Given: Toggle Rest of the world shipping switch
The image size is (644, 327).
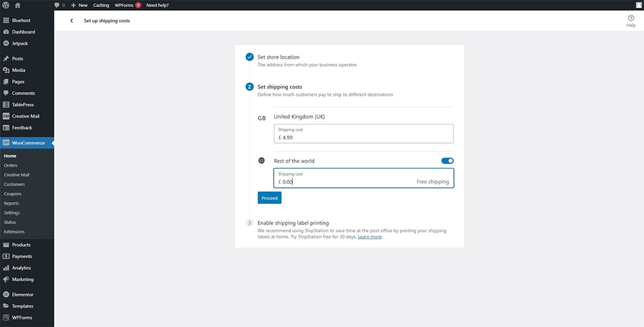Looking at the screenshot, I should (447, 161).
